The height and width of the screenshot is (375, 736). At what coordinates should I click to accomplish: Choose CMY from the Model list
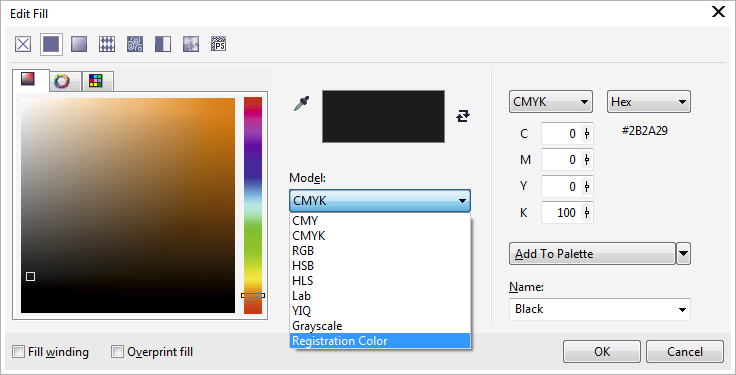point(380,221)
